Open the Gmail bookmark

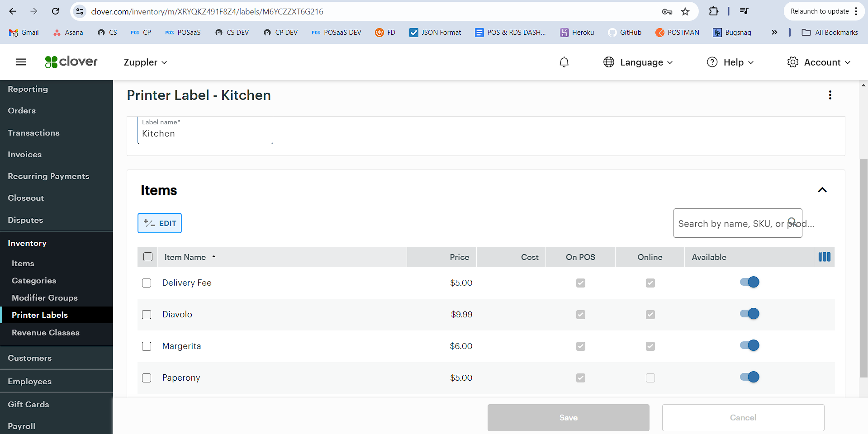(24, 33)
